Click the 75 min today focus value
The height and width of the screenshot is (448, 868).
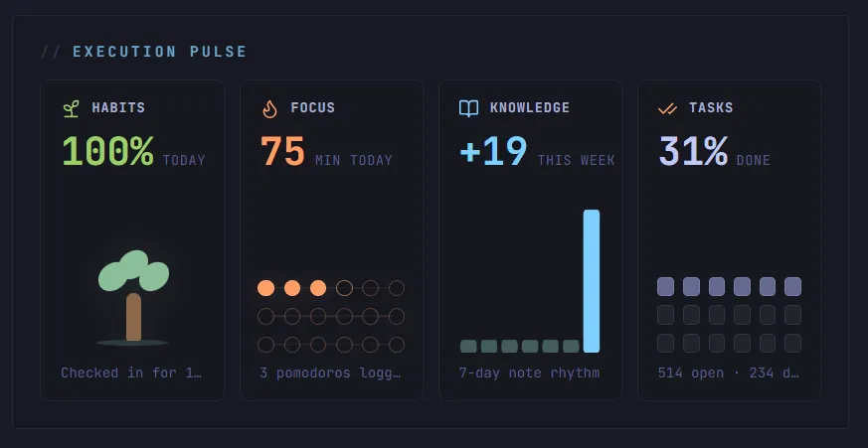pyautogui.click(x=326, y=152)
